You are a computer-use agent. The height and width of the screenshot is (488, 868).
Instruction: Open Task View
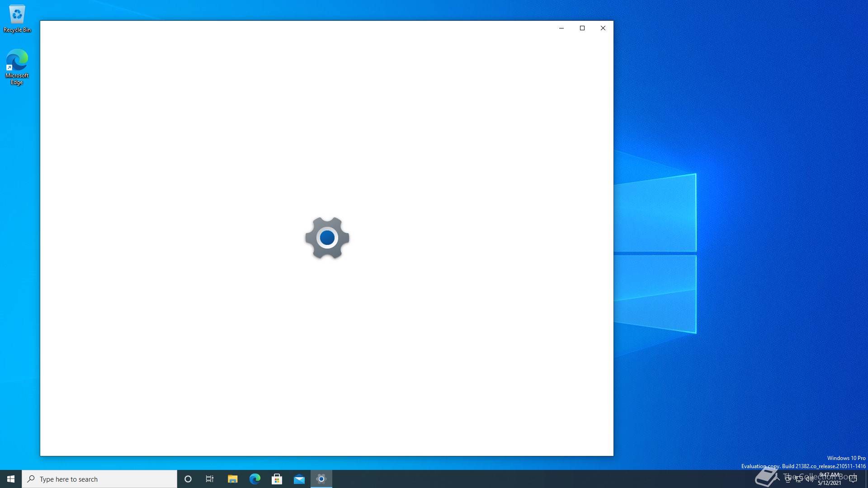210,479
